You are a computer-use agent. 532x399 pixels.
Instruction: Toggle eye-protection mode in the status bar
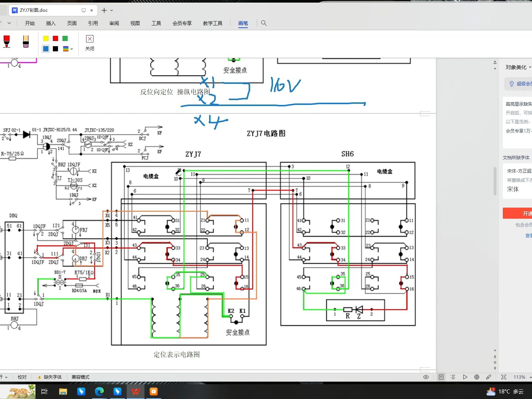coord(426,377)
